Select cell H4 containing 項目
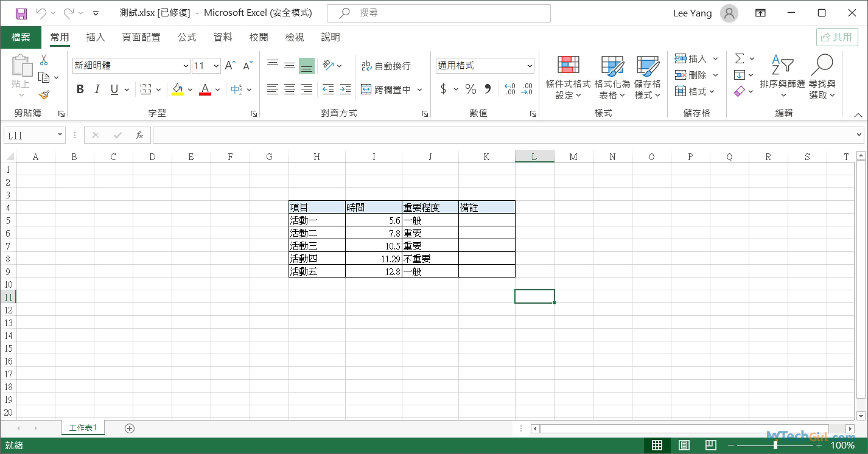868x454 pixels. [317, 208]
